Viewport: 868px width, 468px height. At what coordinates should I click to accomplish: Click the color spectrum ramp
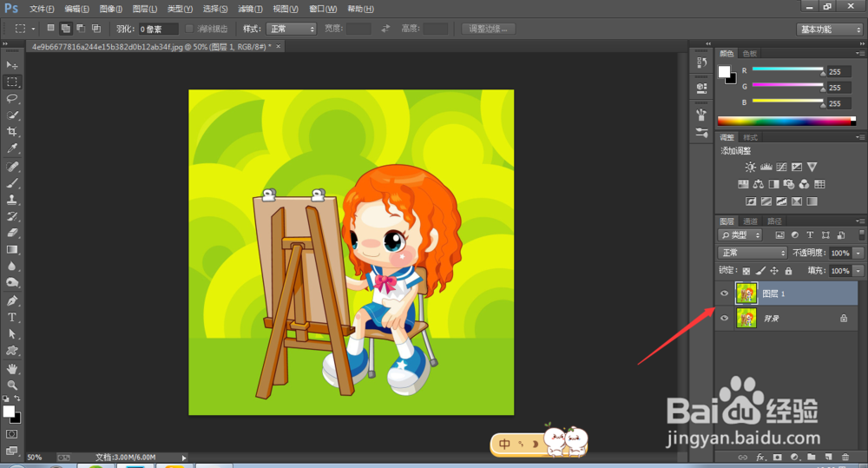tap(786, 122)
